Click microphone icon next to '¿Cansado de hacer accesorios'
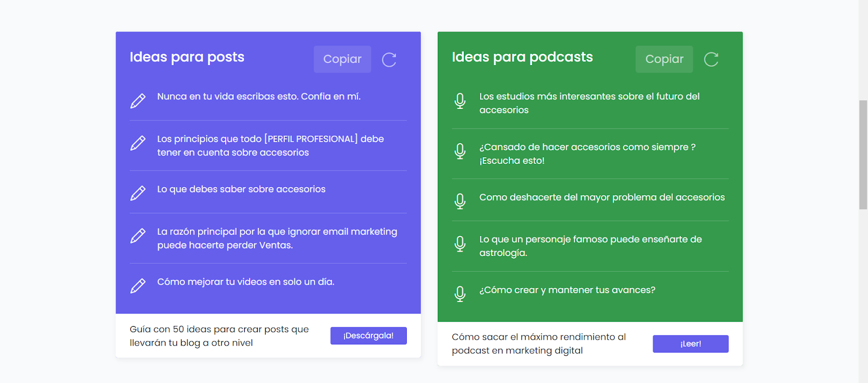Viewport: 868px width, 383px height. pyautogui.click(x=460, y=151)
